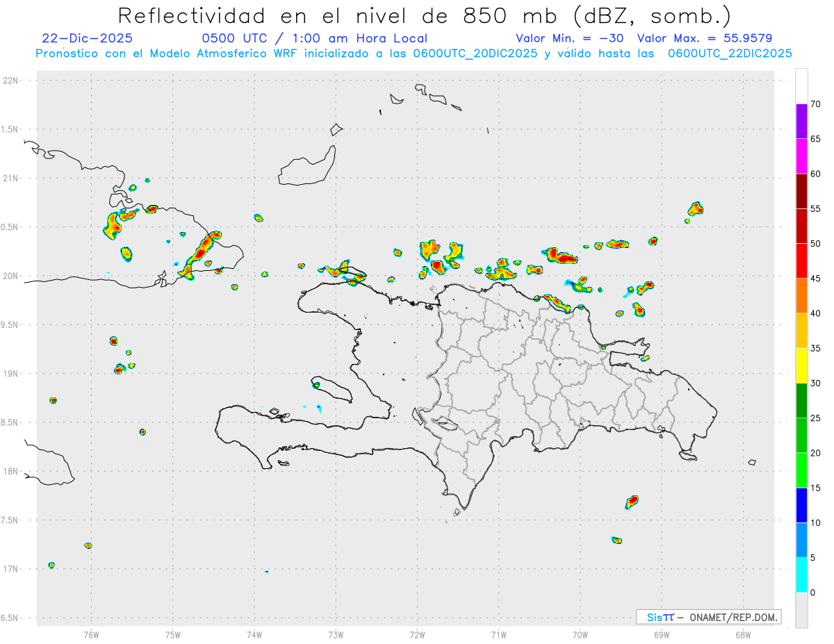Click the '70' value on the color scale

(816, 104)
